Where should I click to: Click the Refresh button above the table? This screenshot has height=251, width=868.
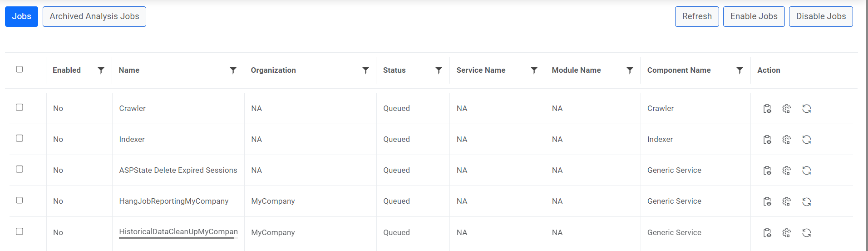tap(696, 16)
